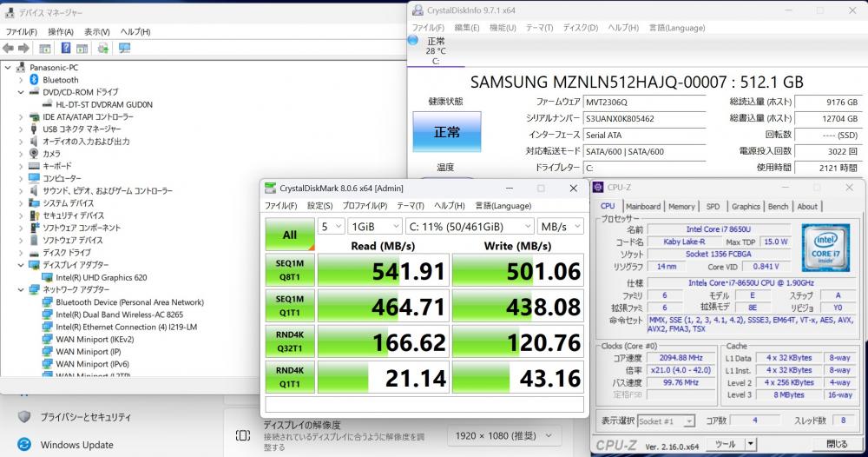Click the USB connector manager icon

coord(35,129)
